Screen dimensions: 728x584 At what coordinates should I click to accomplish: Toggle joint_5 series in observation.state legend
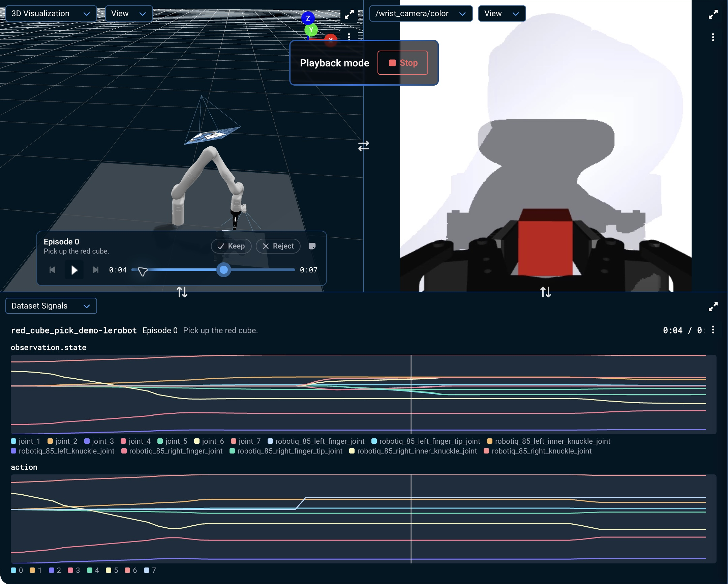click(x=172, y=441)
